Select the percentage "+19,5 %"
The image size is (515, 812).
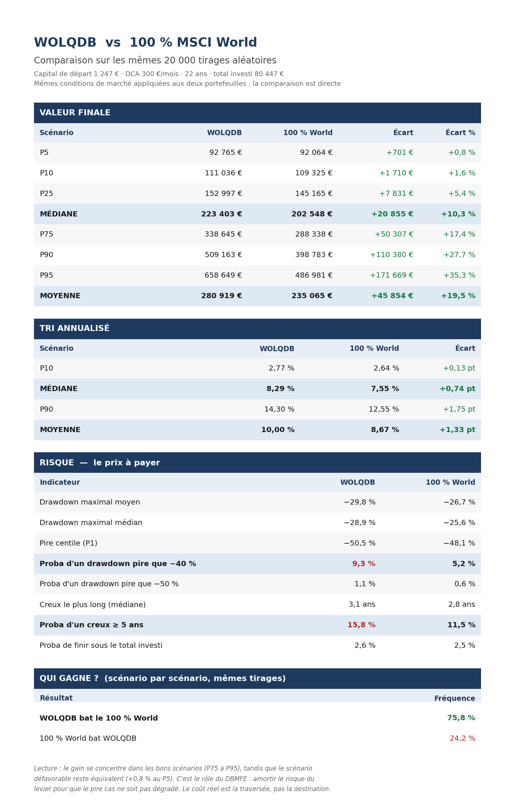(458, 296)
